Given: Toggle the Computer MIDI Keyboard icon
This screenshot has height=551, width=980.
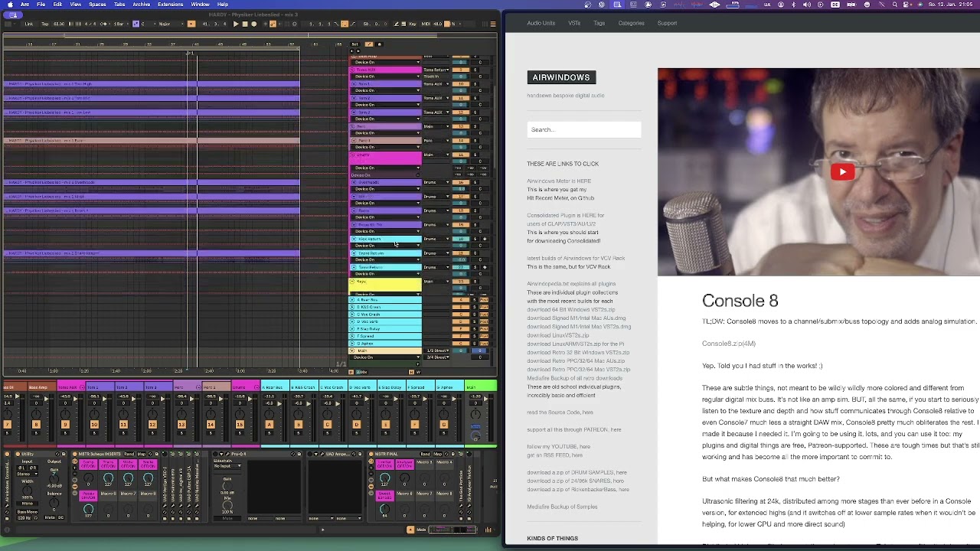Looking at the screenshot, I should pyautogui.click(x=403, y=24).
